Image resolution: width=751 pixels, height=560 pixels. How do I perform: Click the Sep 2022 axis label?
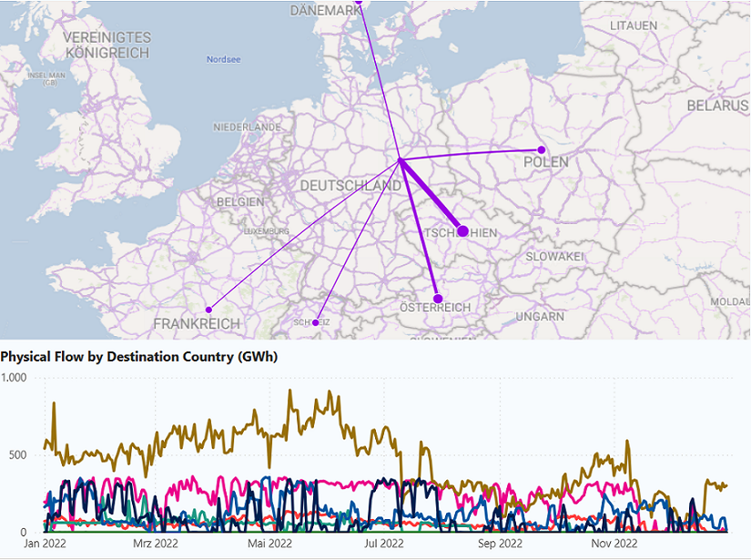499,544
